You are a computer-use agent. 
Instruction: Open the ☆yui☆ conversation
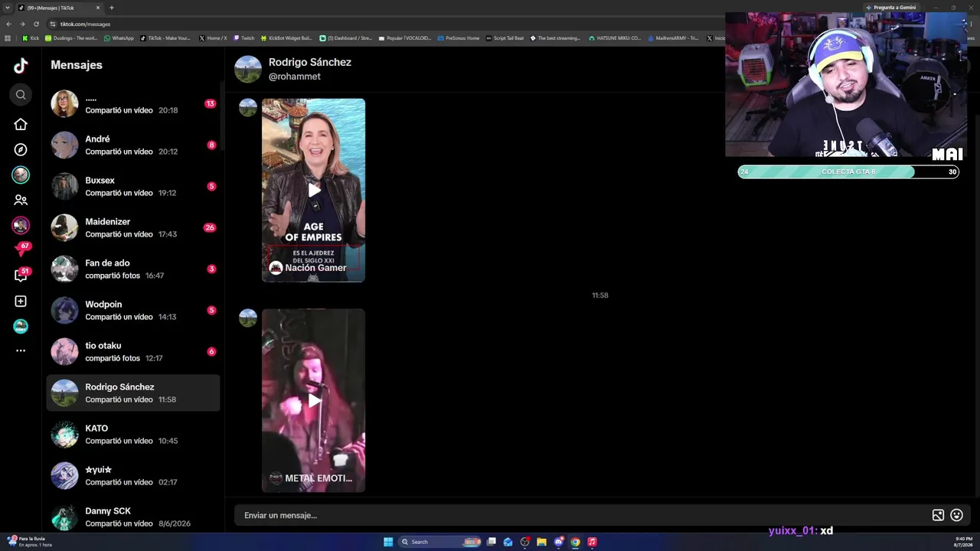133,475
